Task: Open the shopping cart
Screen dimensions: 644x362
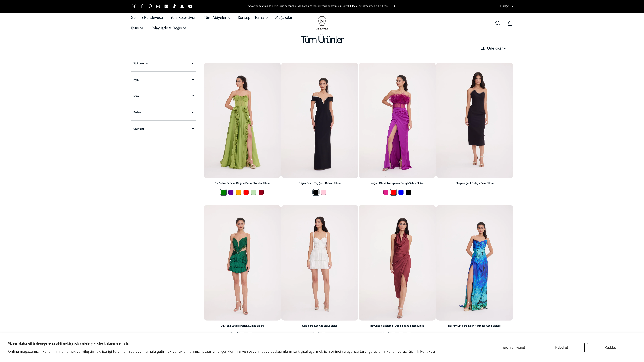Action: click(510, 23)
